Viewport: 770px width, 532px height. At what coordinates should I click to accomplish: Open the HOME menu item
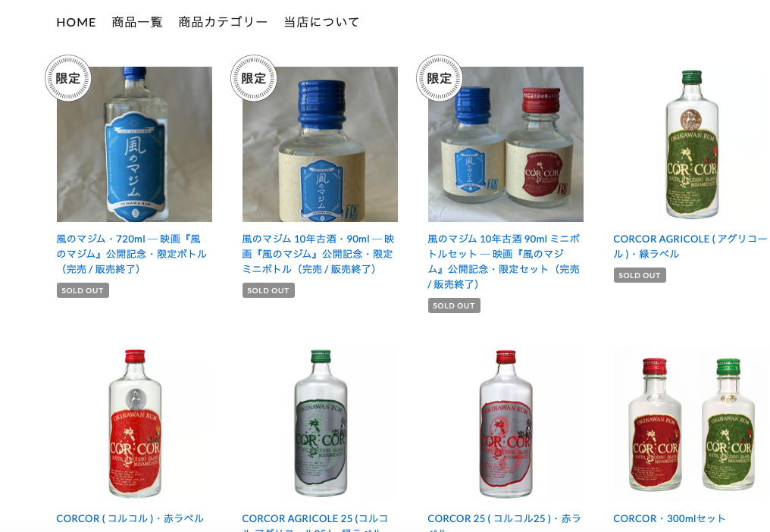(x=76, y=22)
